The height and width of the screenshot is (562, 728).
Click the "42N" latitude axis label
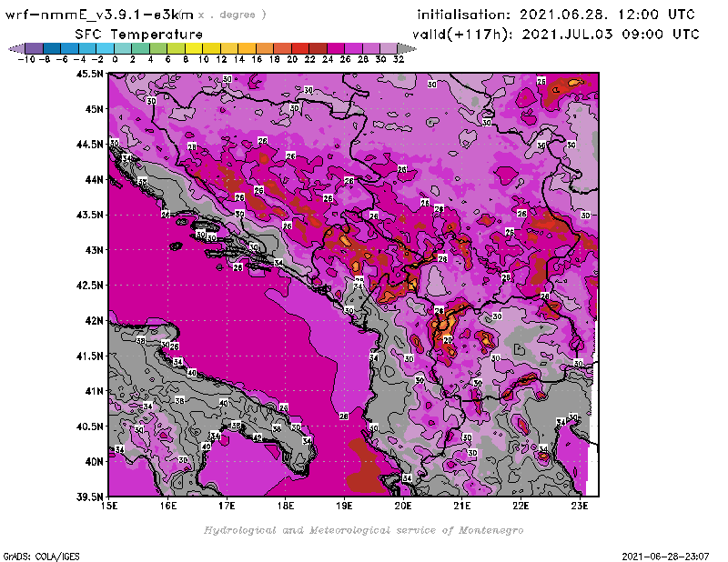[94, 321]
